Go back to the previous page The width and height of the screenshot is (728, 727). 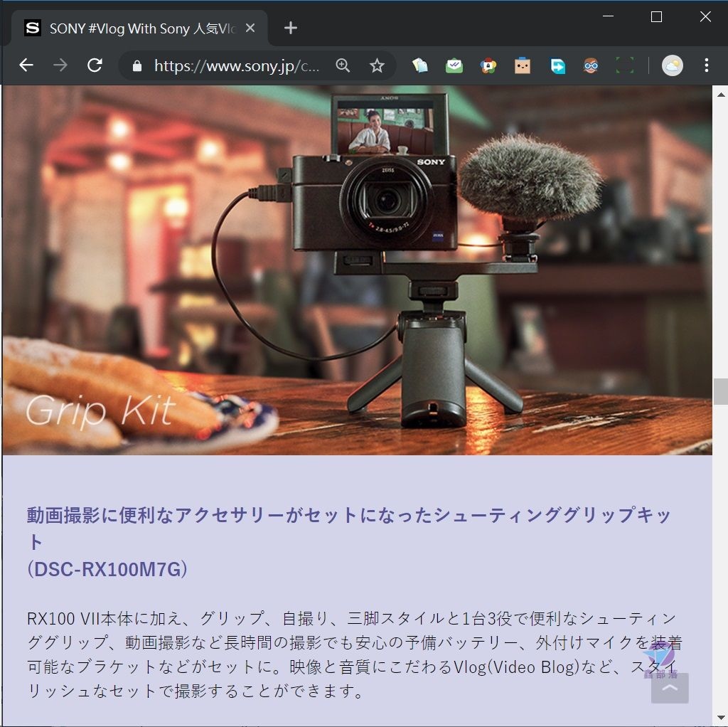coord(26,65)
